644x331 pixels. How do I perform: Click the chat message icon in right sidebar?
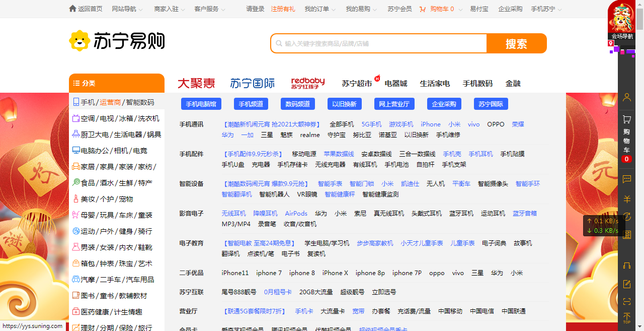tap(626, 179)
